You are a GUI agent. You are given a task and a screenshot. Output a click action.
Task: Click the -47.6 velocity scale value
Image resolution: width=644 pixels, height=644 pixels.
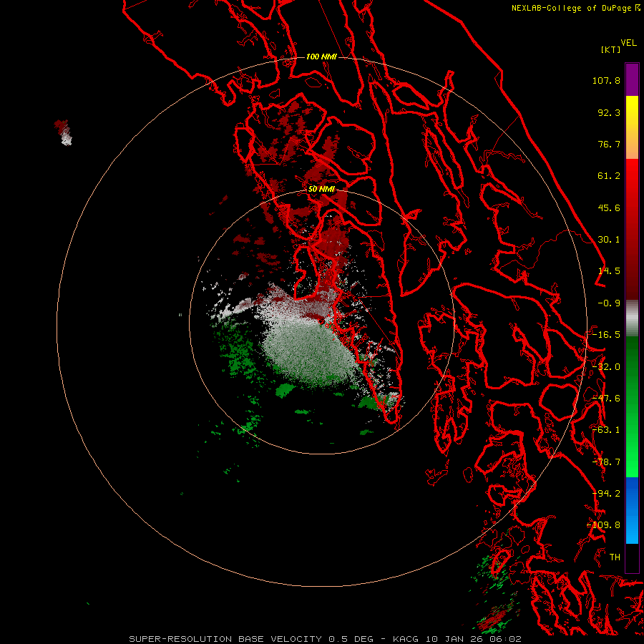(606, 399)
